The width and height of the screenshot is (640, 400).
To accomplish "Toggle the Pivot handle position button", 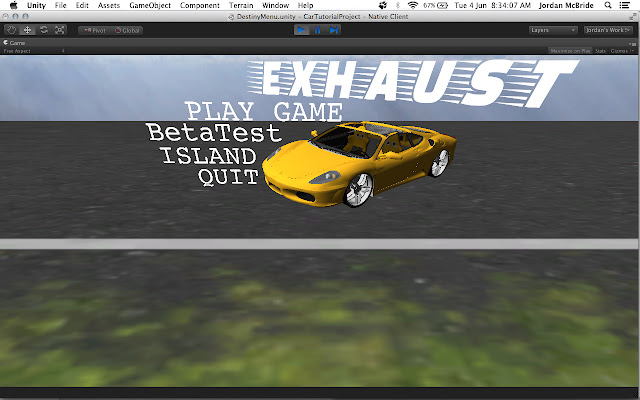I will pos(95,30).
